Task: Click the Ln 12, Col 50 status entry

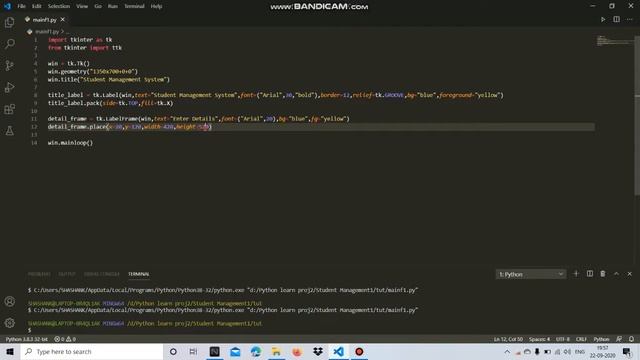Action: coord(508,339)
